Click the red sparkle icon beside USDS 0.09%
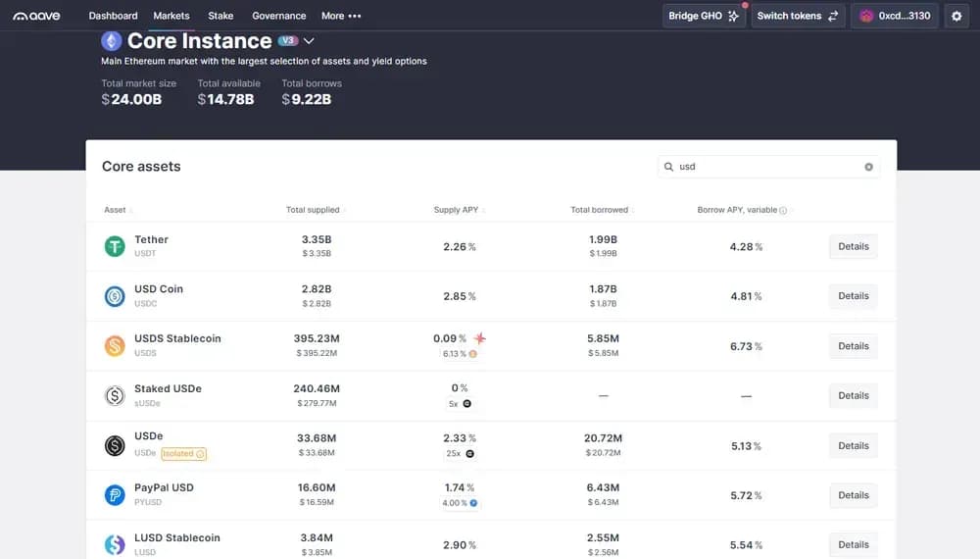980x559 pixels. click(x=479, y=338)
